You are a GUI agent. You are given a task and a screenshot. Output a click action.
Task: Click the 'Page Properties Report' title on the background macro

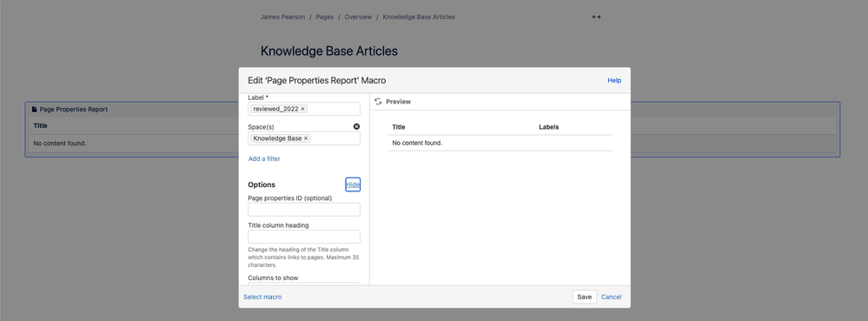74,110
